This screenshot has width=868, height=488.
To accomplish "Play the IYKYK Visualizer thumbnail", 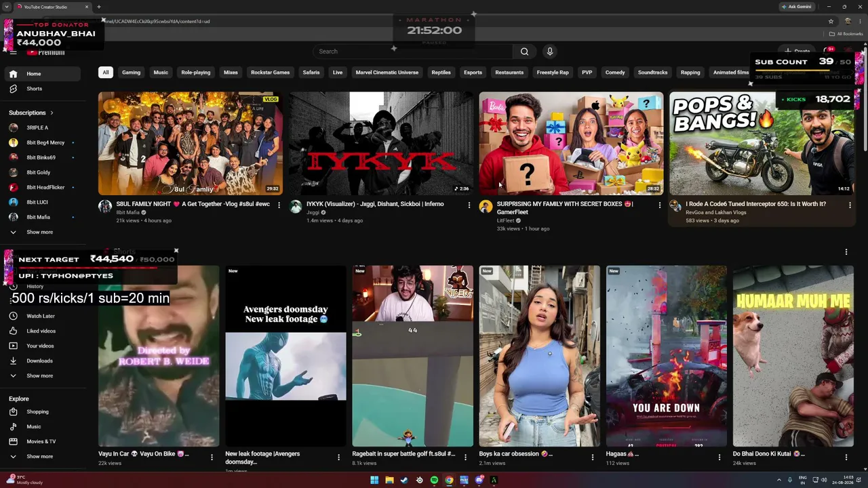I will 381,143.
